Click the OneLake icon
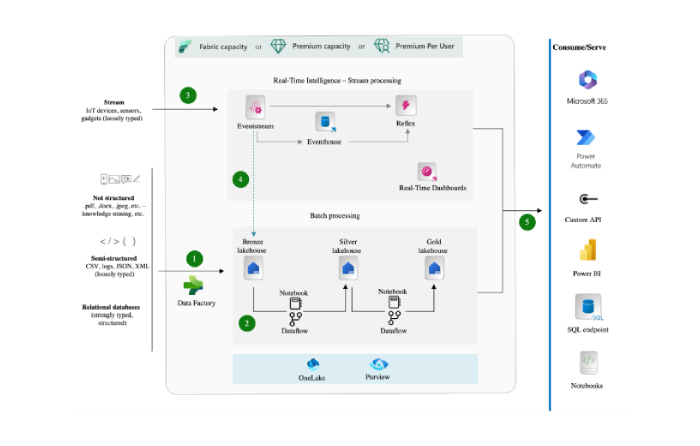 (x=313, y=364)
